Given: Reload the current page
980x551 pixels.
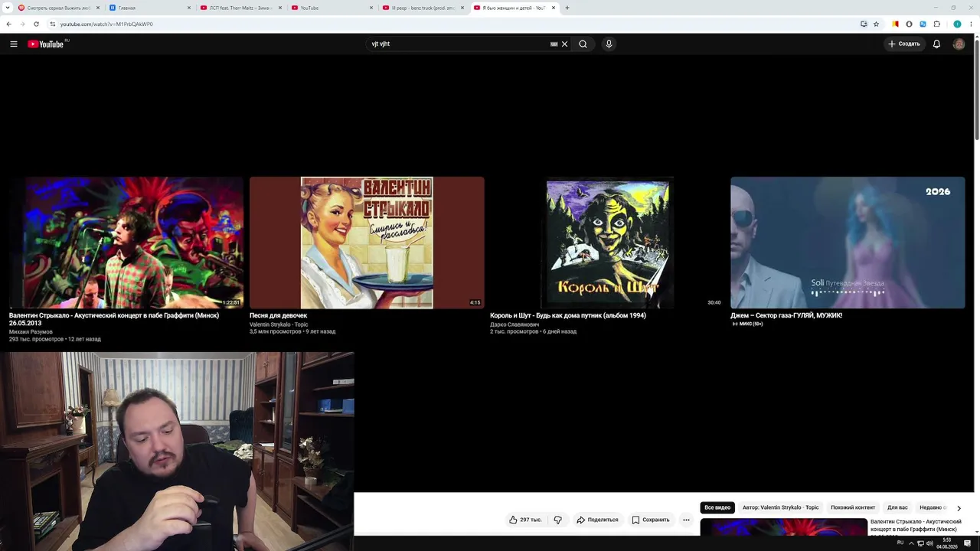Looking at the screenshot, I should click(x=36, y=24).
